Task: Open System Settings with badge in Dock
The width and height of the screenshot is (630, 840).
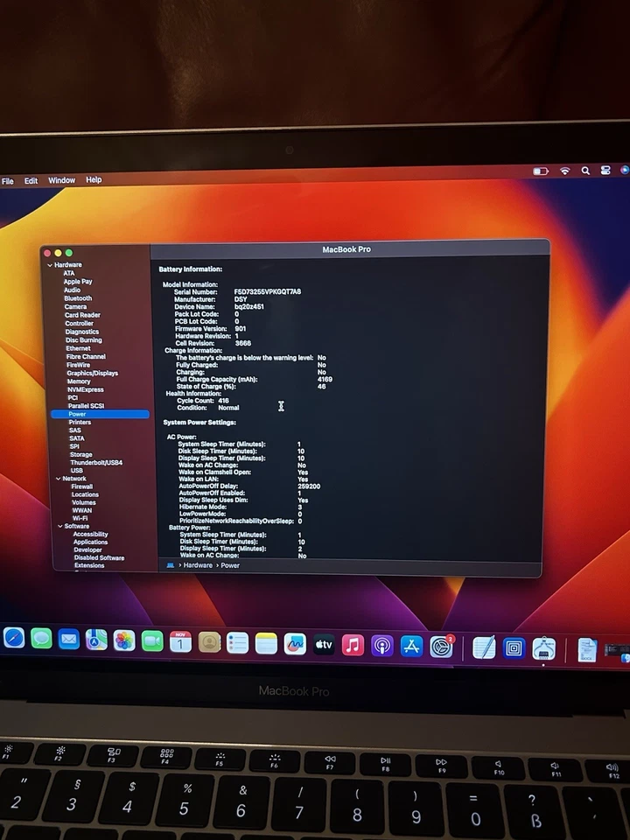Action: click(x=441, y=647)
